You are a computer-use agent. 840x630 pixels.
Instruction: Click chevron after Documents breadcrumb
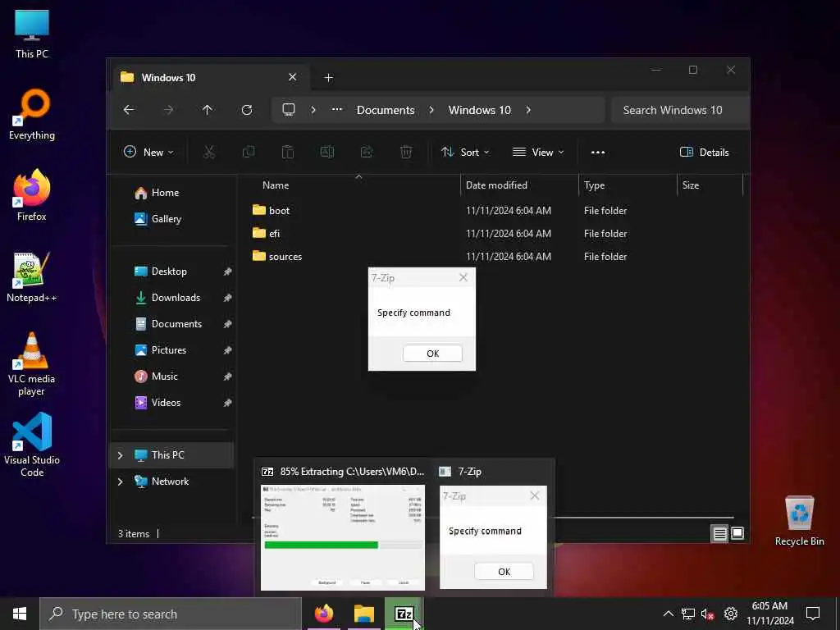coord(431,110)
